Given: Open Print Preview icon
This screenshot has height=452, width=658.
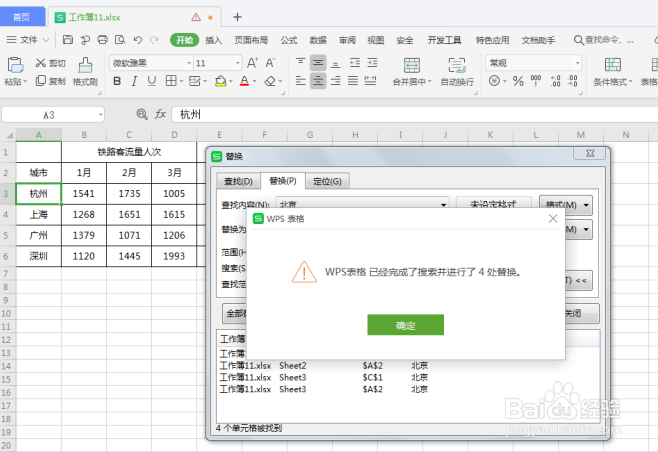Looking at the screenshot, I should coord(120,40).
